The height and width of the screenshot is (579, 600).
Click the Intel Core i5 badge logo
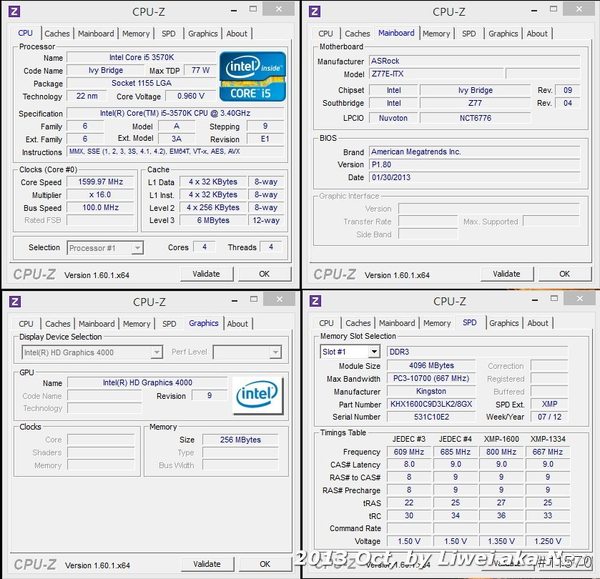tap(253, 77)
